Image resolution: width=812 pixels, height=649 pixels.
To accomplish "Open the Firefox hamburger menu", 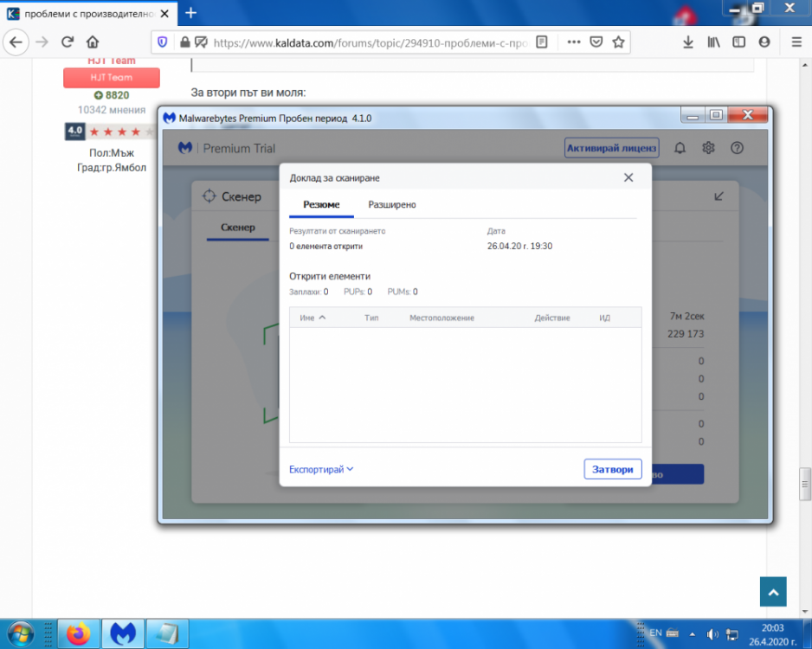I will (796, 42).
